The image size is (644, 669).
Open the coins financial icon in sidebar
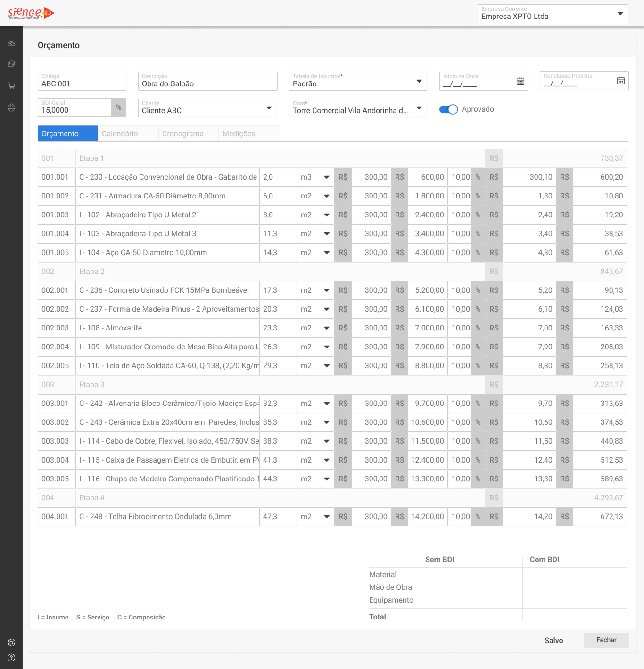[11, 64]
